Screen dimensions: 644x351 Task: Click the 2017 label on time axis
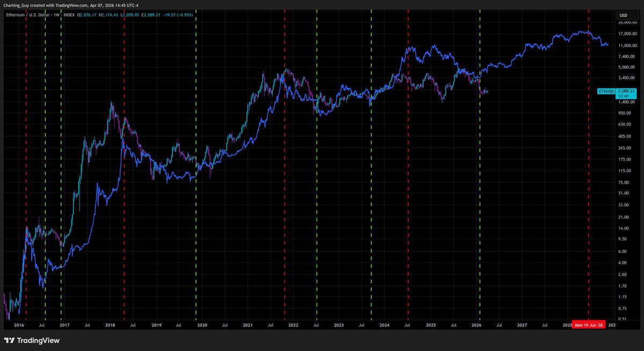pos(64,325)
